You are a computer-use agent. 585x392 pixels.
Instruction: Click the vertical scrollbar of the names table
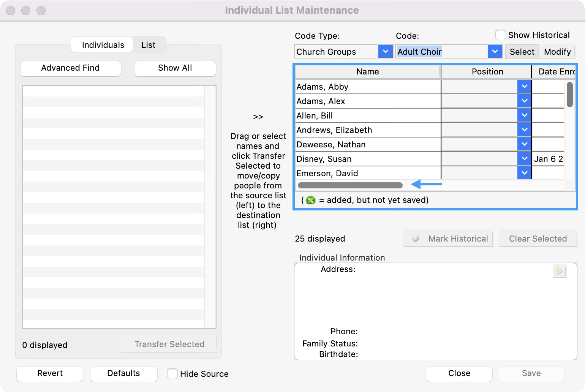click(570, 95)
